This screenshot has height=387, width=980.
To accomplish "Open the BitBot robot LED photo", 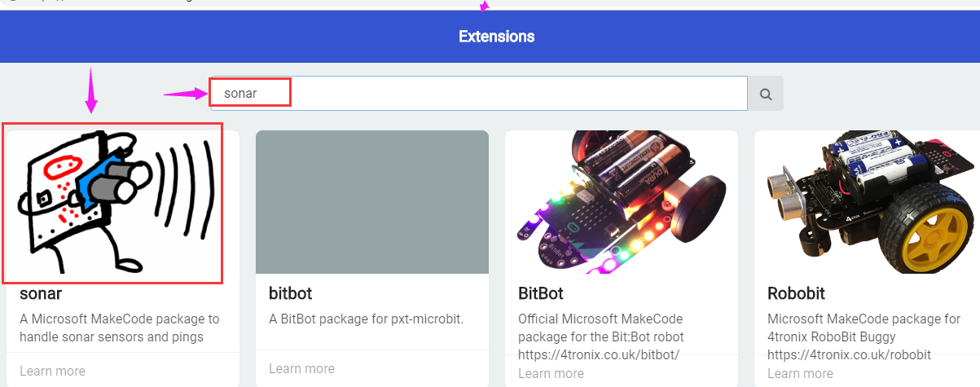I will pos(621,202).
